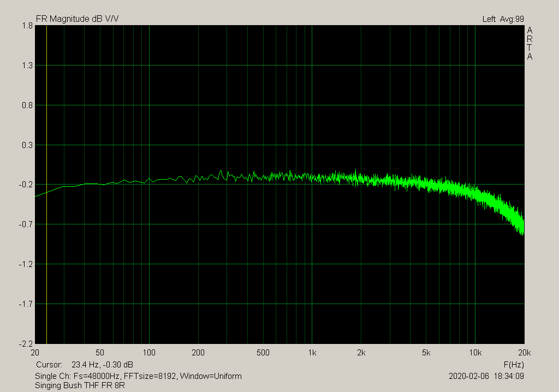Click the 2k frequency axis label
This screenshot has width=559, height=392.
tap(361, 353)
